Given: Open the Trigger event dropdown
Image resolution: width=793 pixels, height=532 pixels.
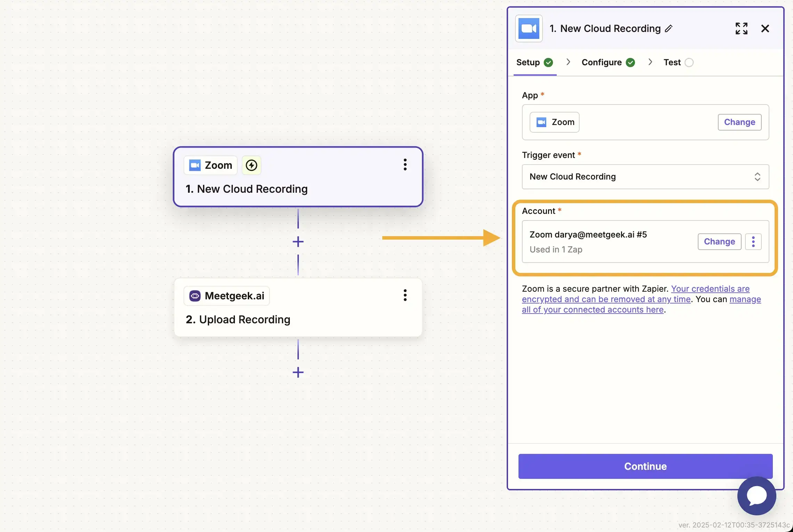Looking at the screenshot, I should pyautogui.click(x=645, y=177).
